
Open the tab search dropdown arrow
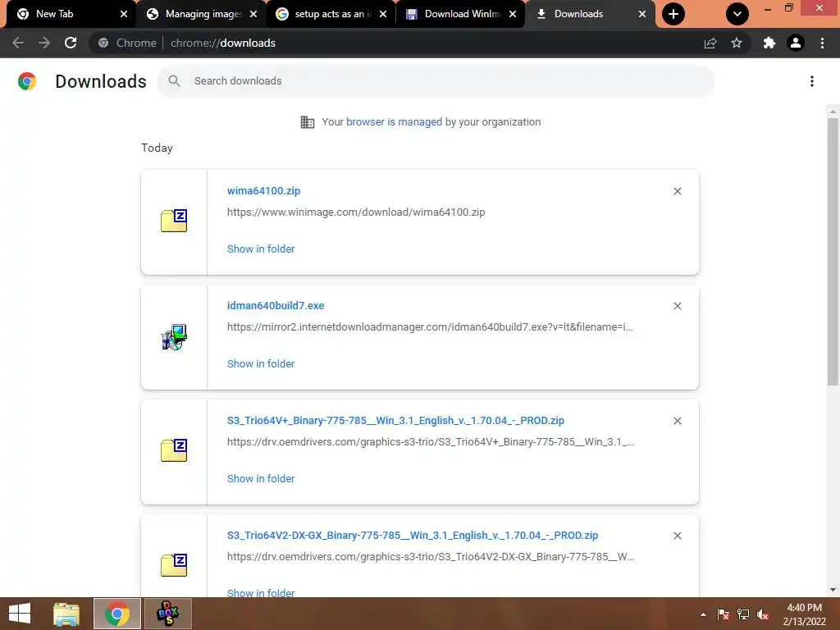coord(737,14)
